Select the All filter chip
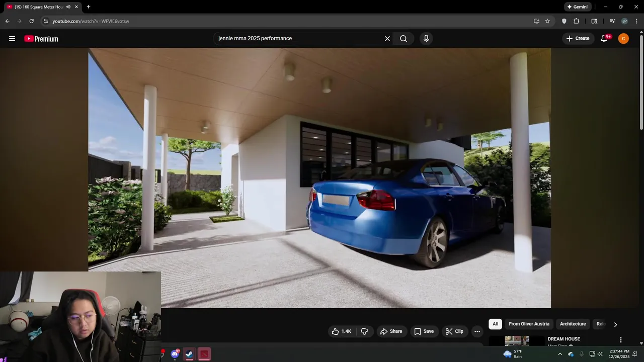Viewport: 644px width, 362px height. click(496, 324)
